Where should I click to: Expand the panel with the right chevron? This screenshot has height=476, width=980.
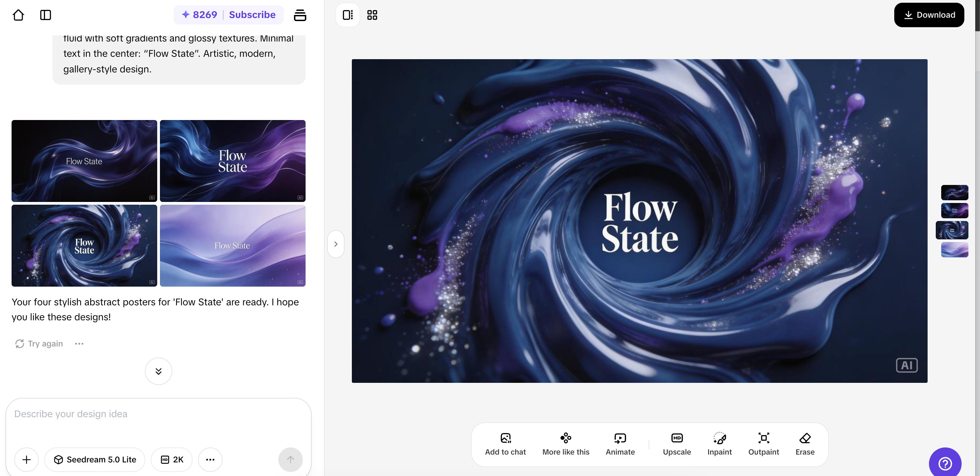[x=336, y=244]
